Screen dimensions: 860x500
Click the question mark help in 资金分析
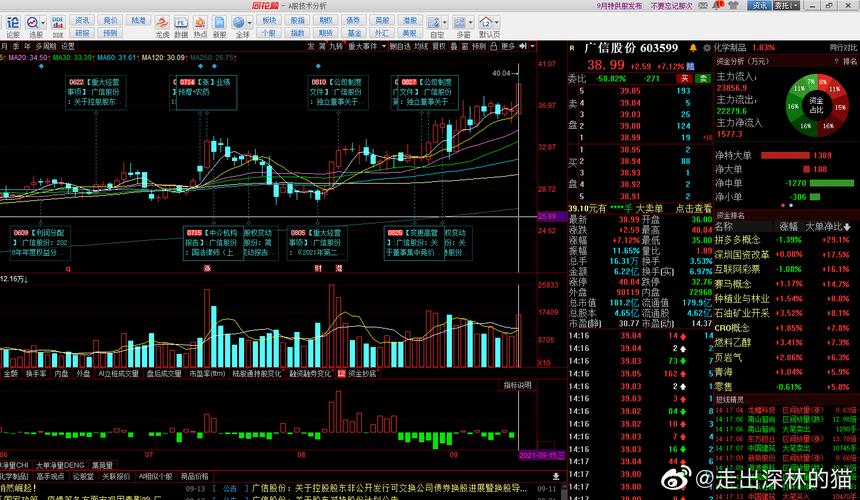click(836, 61)
